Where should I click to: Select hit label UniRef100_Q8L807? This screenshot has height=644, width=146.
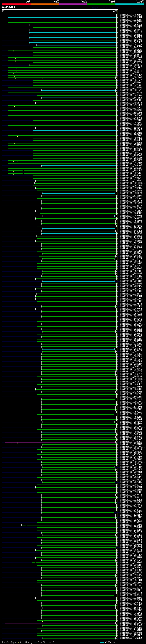pyautogui.click(x=131, y=78)
